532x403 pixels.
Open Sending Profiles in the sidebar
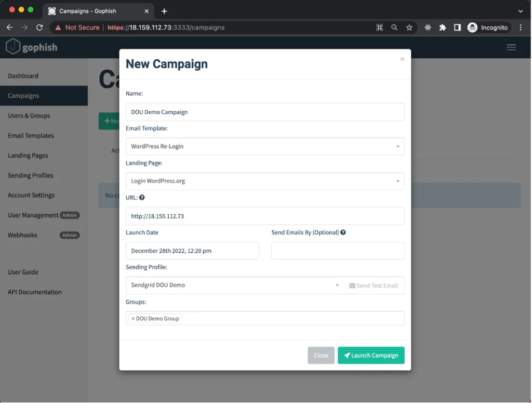31,175
